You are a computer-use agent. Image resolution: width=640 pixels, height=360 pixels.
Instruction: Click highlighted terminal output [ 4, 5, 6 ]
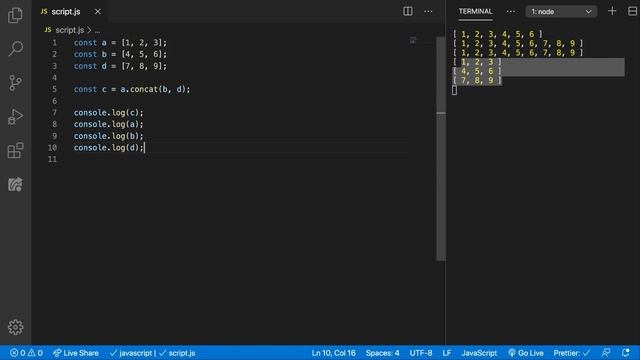[x=477, y=71]
